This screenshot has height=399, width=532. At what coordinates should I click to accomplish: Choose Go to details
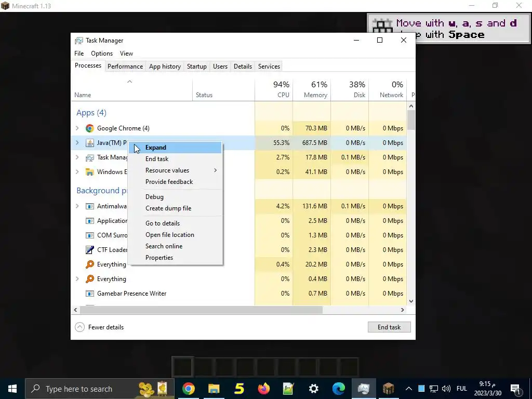175,223
